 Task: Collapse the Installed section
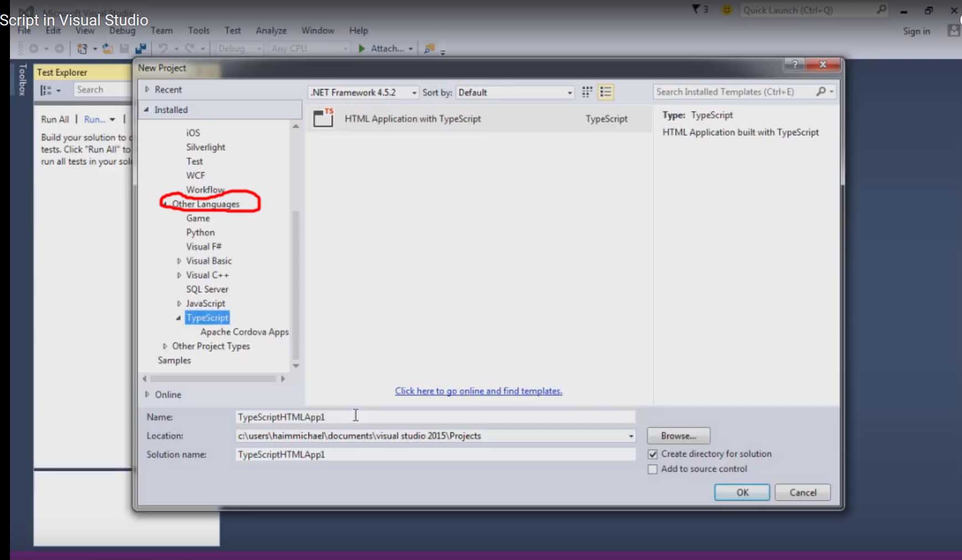point(147,110)
